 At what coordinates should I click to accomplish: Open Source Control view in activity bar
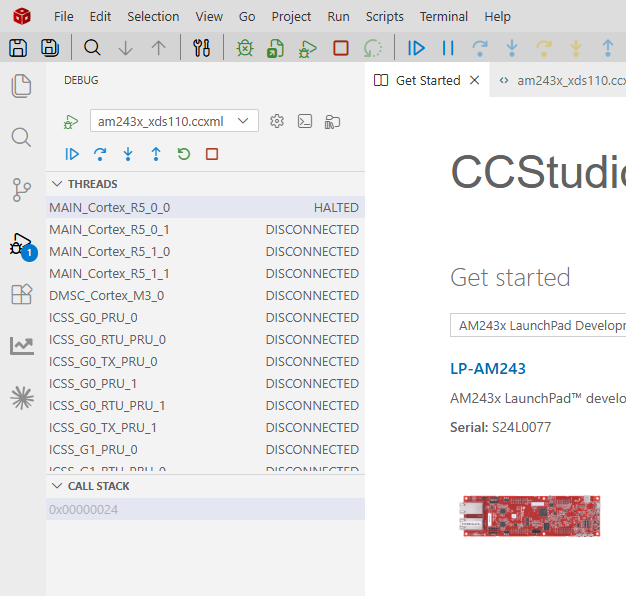click(x=22, y=190)
